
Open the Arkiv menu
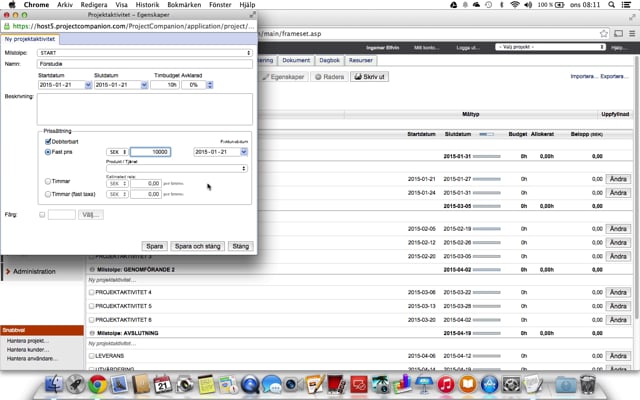point(65,4)
